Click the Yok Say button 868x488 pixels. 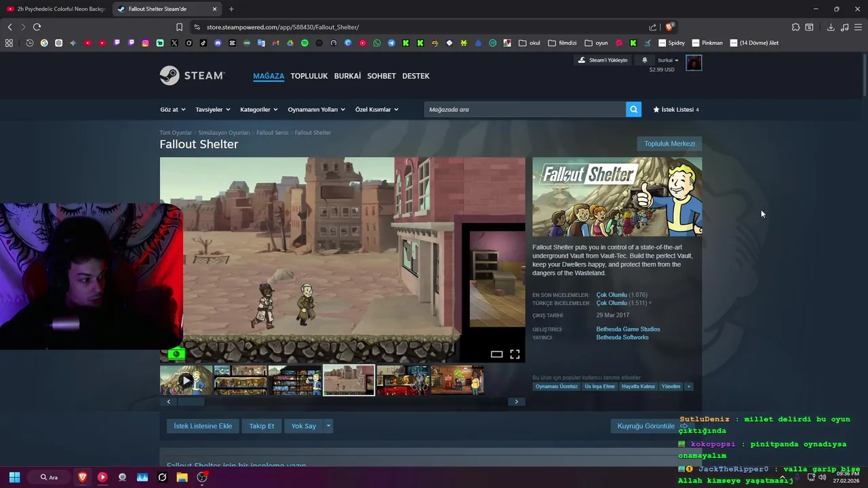(304, 426)
